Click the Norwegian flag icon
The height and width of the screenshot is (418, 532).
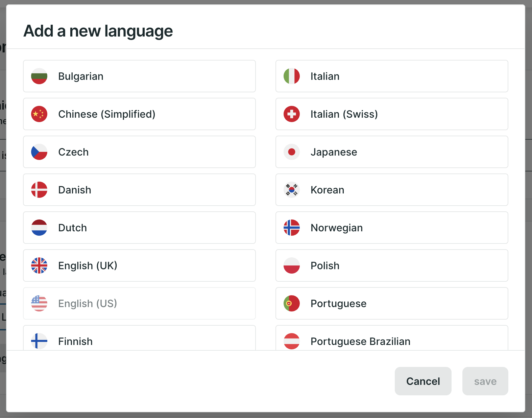[292, 228]
